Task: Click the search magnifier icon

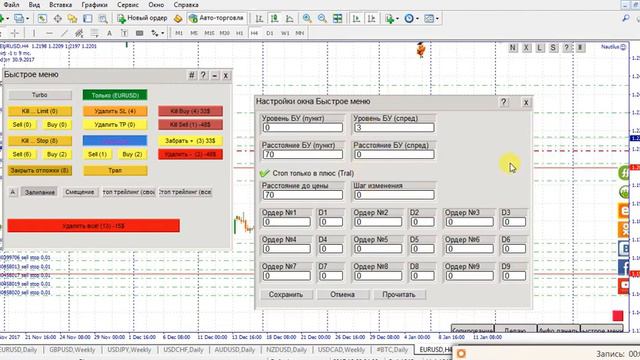Action: 626,18
